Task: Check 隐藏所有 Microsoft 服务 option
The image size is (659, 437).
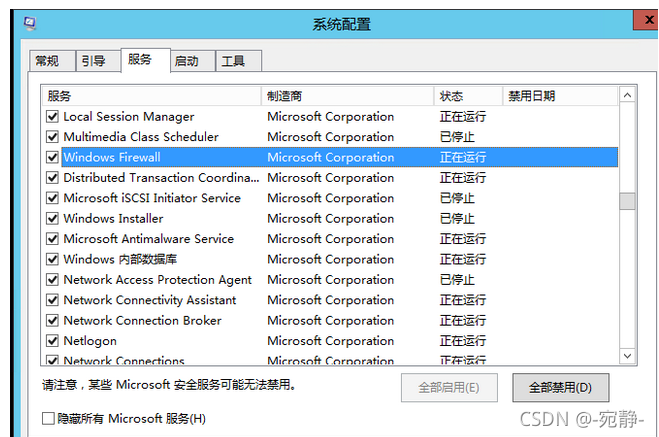Action: pyautogui.click(x=48, y=419)
